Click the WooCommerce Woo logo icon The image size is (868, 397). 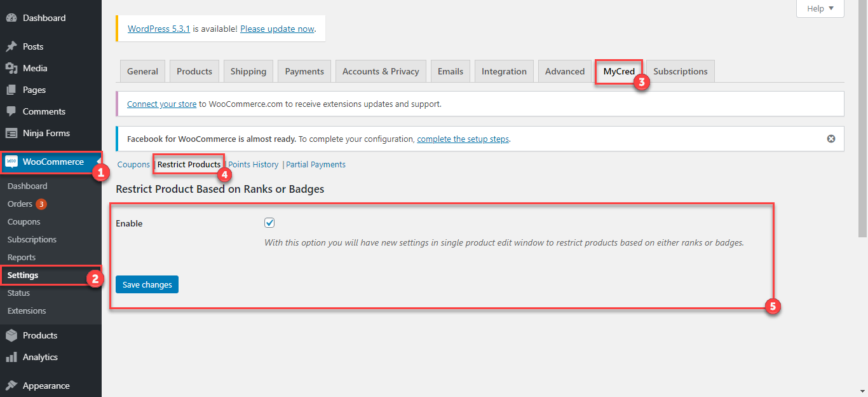[11, 162]
